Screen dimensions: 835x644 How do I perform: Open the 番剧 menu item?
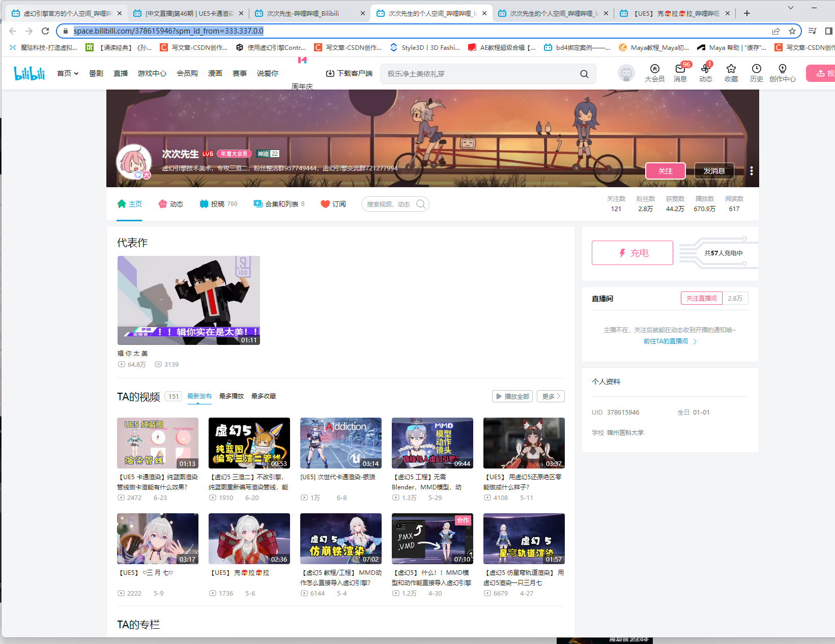(x=96, y=73)
